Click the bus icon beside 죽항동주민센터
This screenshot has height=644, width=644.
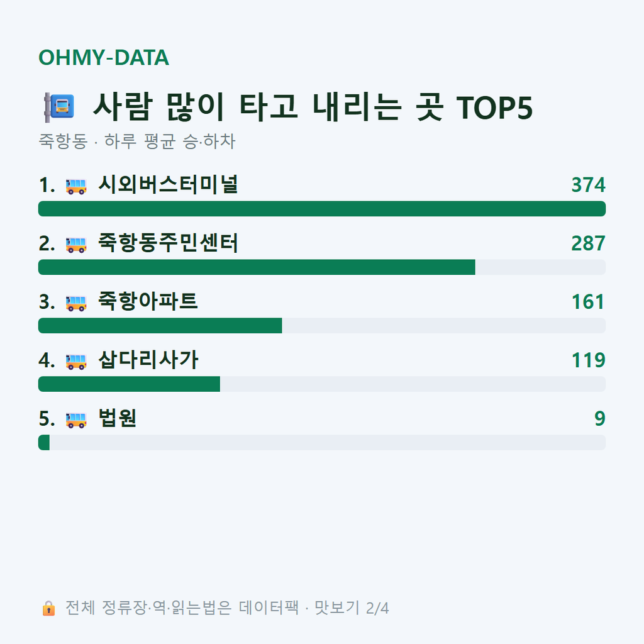[76, 245]
